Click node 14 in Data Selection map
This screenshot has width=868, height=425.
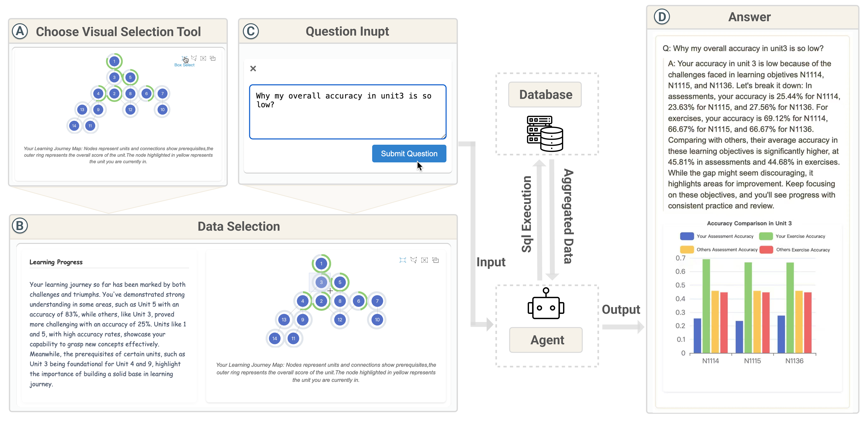point(275,339)
